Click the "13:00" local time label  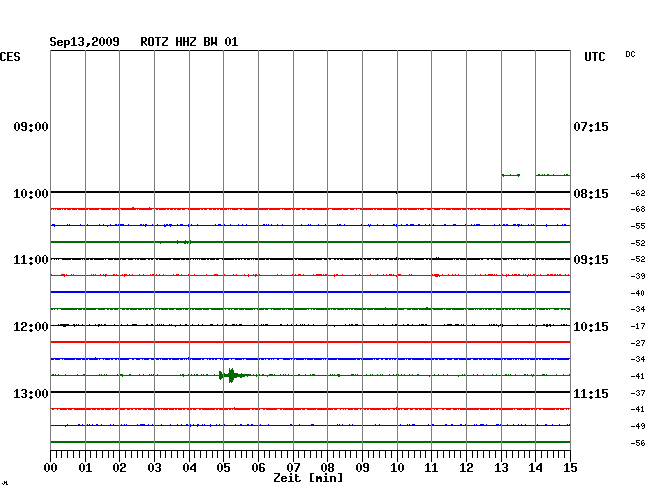tap(31, 393)
